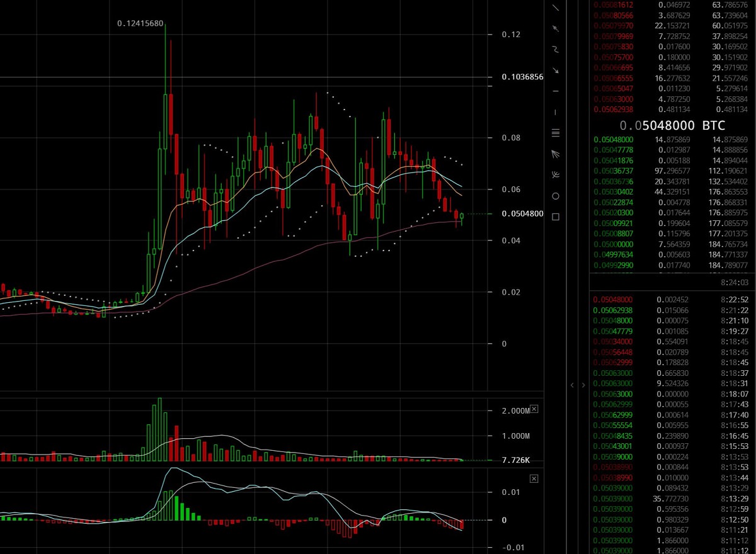Image resolution: width=756 pixels, height=554 pixels.
Task: Close the volume indicator panel
Action: coord(534,409)
